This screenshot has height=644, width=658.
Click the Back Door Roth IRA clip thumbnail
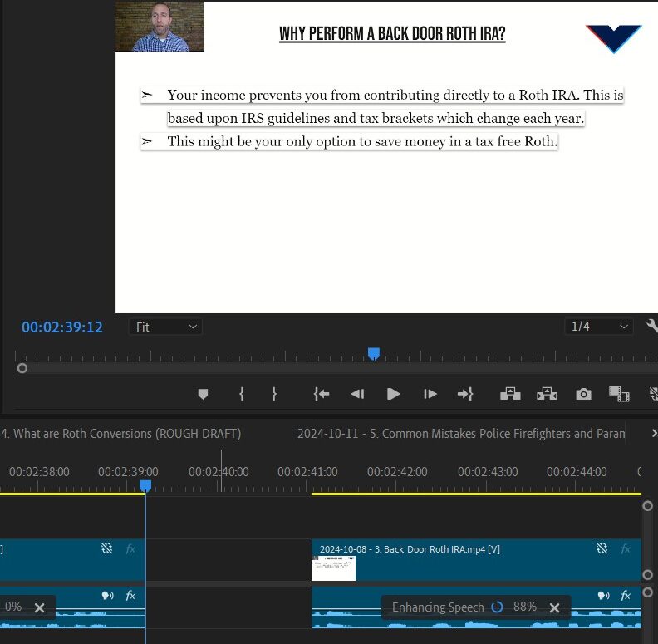[x=334, y=568]
